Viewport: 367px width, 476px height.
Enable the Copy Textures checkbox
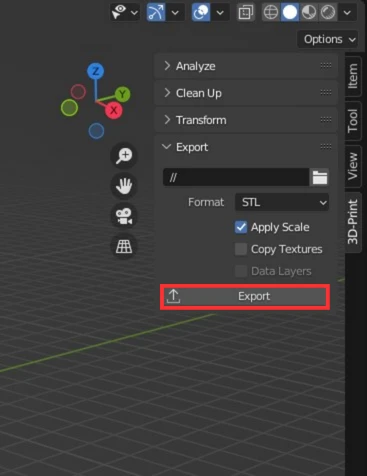[241, 249]
